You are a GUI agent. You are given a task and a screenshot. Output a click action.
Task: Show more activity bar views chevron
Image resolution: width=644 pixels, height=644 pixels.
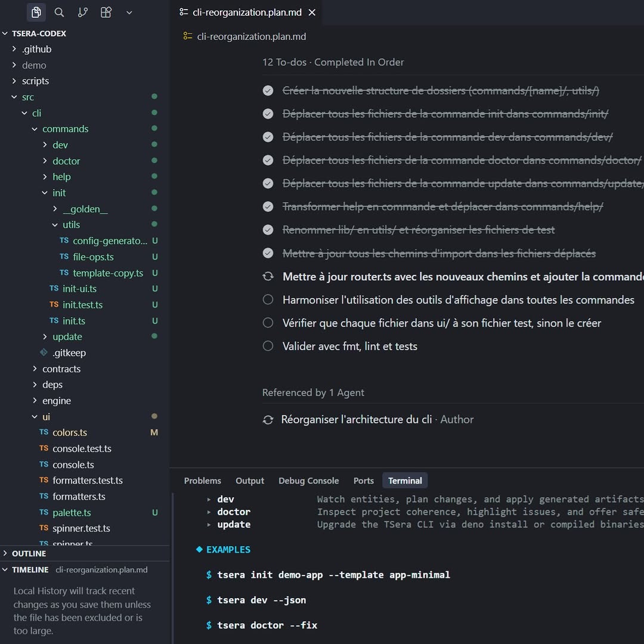(x=129, y=13)
